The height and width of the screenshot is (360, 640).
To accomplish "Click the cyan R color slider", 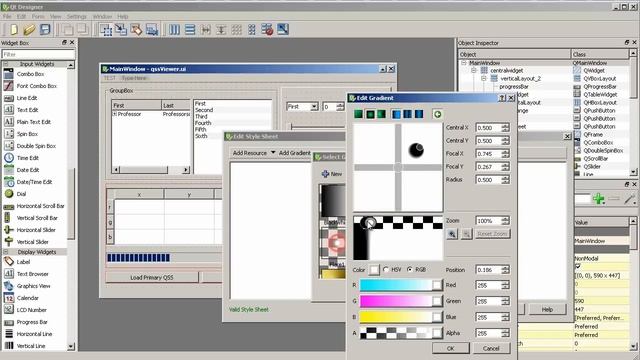I will [x=401, y=285].
